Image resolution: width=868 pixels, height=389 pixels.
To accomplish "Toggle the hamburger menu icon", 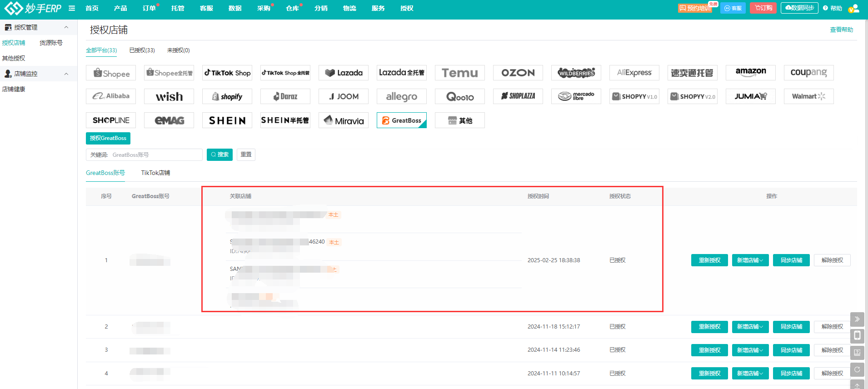I will coord(72,8).
